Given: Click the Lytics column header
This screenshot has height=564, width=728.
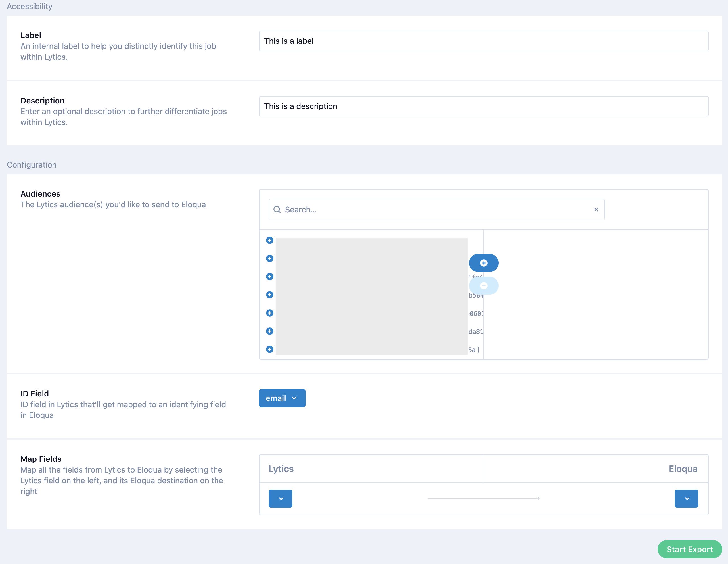Looking at the screenshot, I should (x=281, y=469).
